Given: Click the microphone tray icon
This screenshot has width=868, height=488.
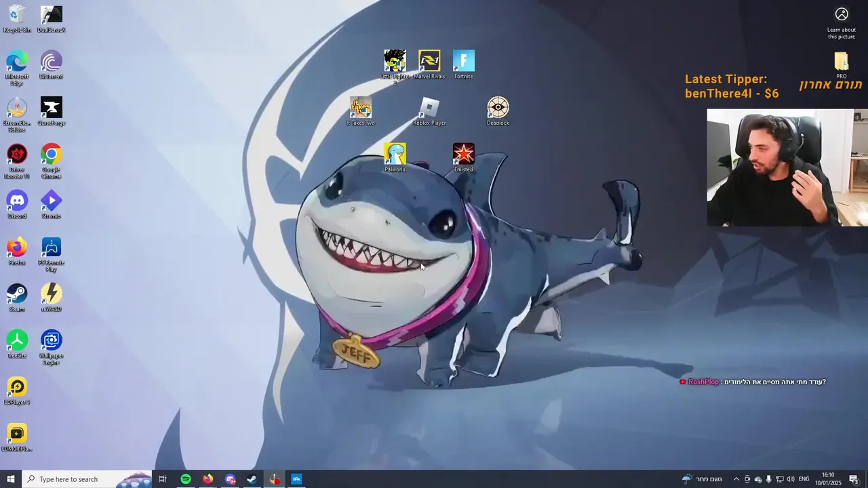Looking at the screenshot, I should point(768,479).
